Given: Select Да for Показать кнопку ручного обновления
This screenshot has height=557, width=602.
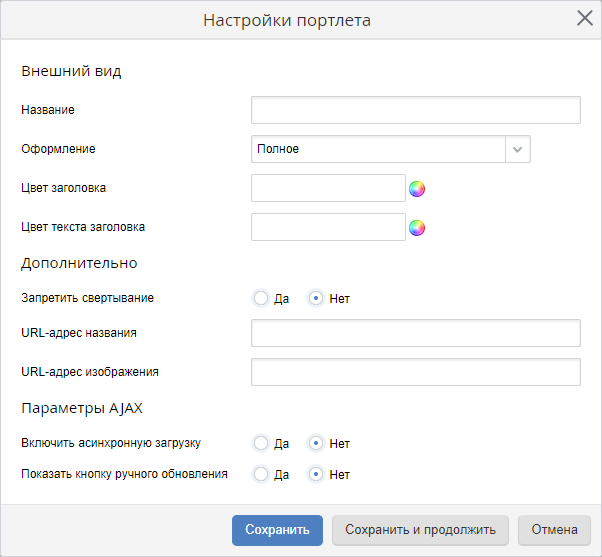Looking at the screenshot, I should click(x=261, y=474).
